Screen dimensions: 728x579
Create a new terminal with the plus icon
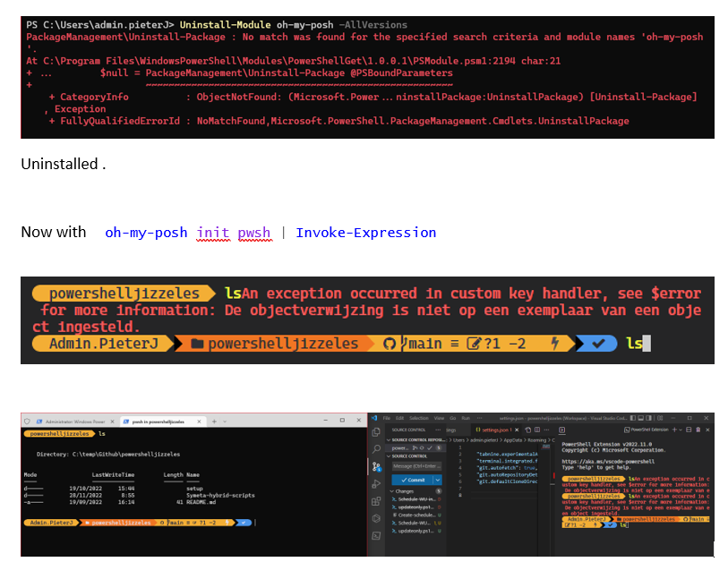(x=674, y=430)
